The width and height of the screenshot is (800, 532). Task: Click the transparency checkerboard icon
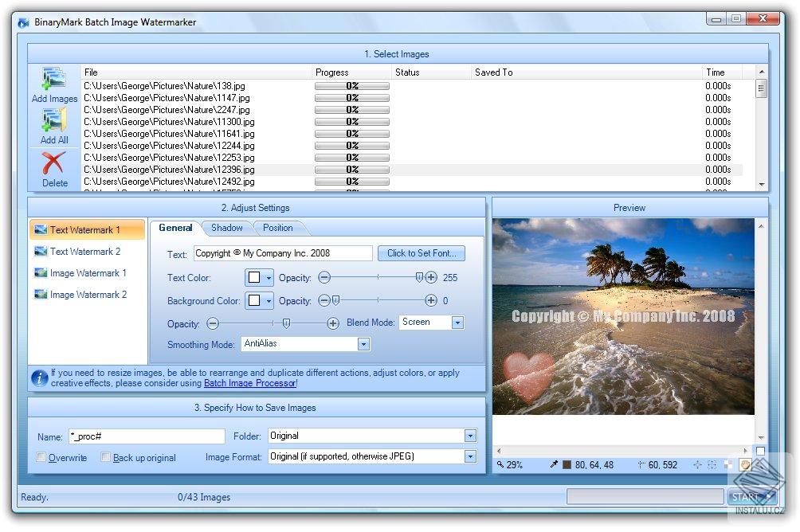click(728, 464)
